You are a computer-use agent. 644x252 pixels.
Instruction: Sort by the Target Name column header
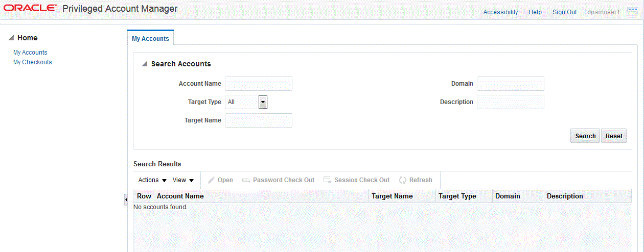tap(402, 196)
